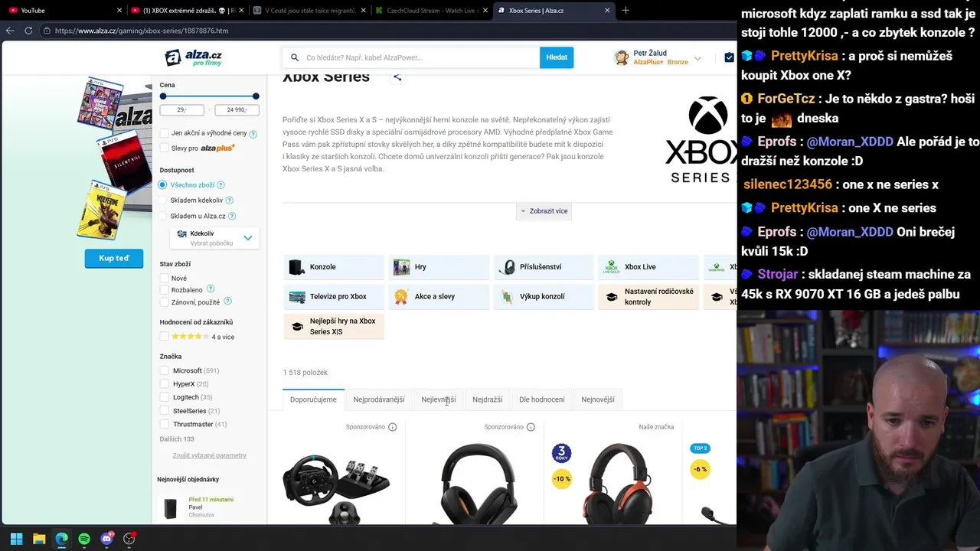This screenshot has height=551, width=980.
Task: Show info icon next to Všechno zboží
Action: click(x=220, y=185)
